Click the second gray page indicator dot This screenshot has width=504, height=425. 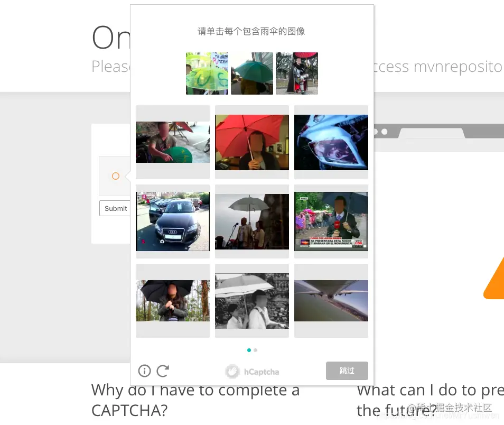[x=255, y=350]
